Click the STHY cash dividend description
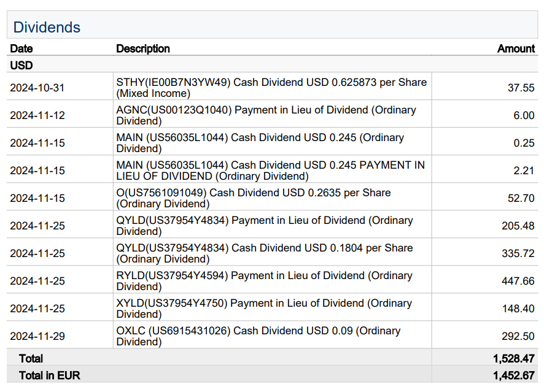Viewport: 544px width, 392px height. coord(271,88)
